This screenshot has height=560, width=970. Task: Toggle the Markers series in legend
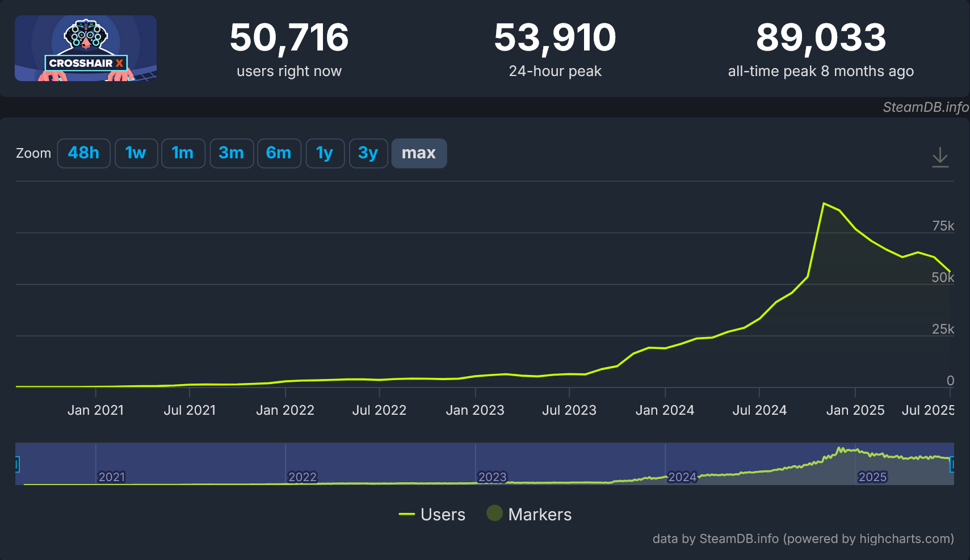coord(529,514)
